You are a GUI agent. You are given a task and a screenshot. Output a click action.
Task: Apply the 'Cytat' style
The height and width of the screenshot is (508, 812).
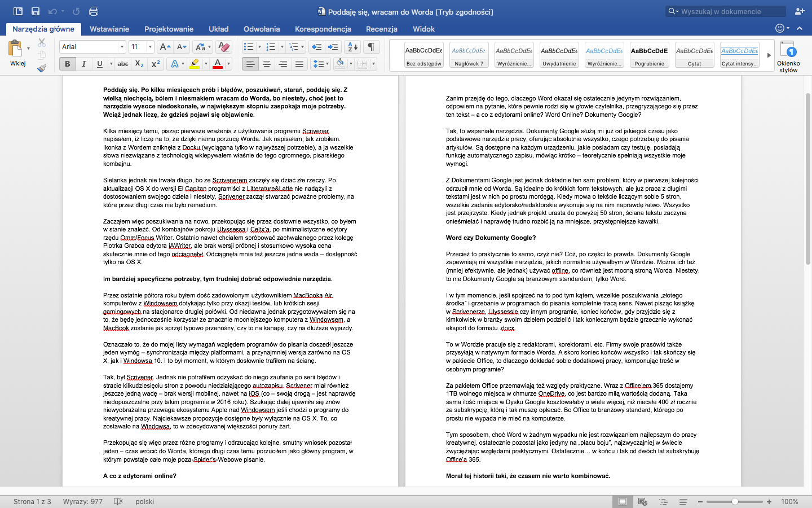point(695,55)
